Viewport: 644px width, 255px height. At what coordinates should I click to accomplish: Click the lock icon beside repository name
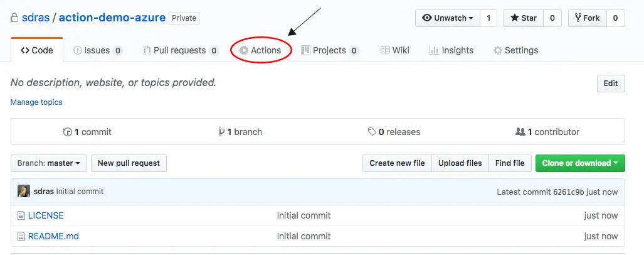[14, 18]
